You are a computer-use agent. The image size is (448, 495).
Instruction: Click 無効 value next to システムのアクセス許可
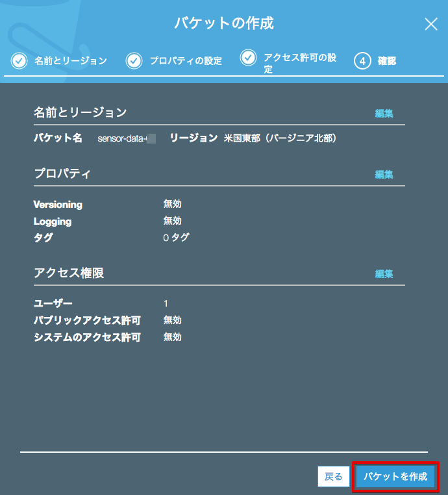(172, 337)
